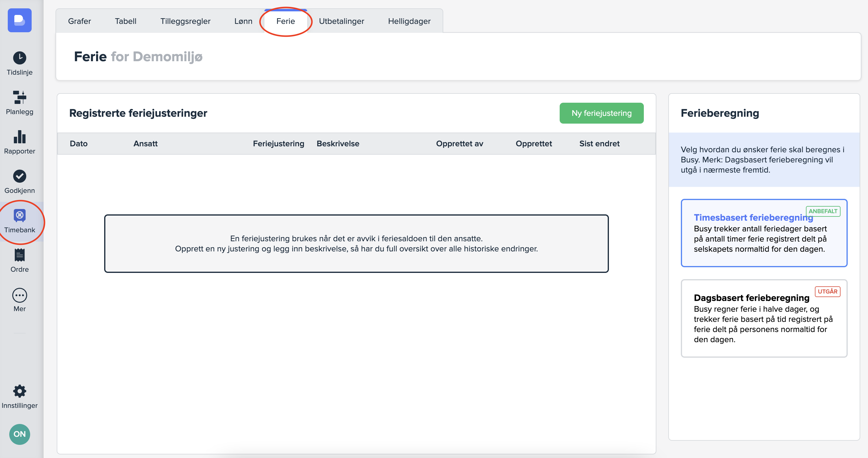Click the Dato column header
Image resolution: width=868 pixels, height=458 pixels.
79,144
